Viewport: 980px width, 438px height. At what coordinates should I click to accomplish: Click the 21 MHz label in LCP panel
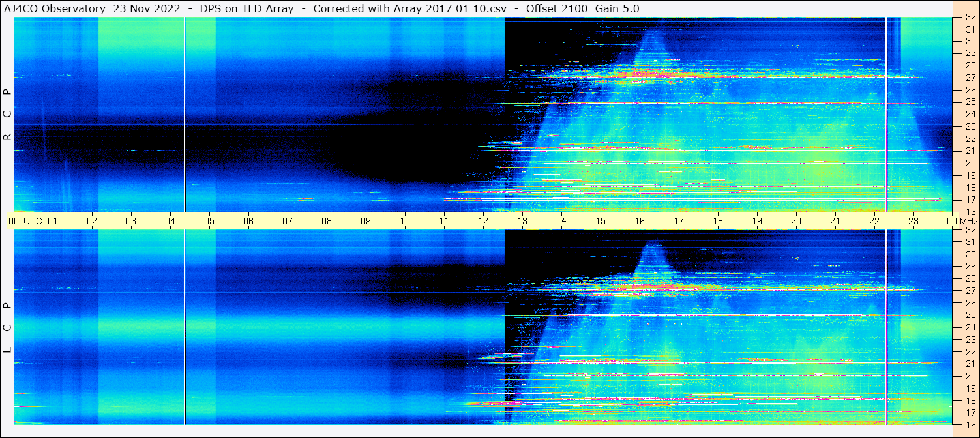tap(970, 364)
